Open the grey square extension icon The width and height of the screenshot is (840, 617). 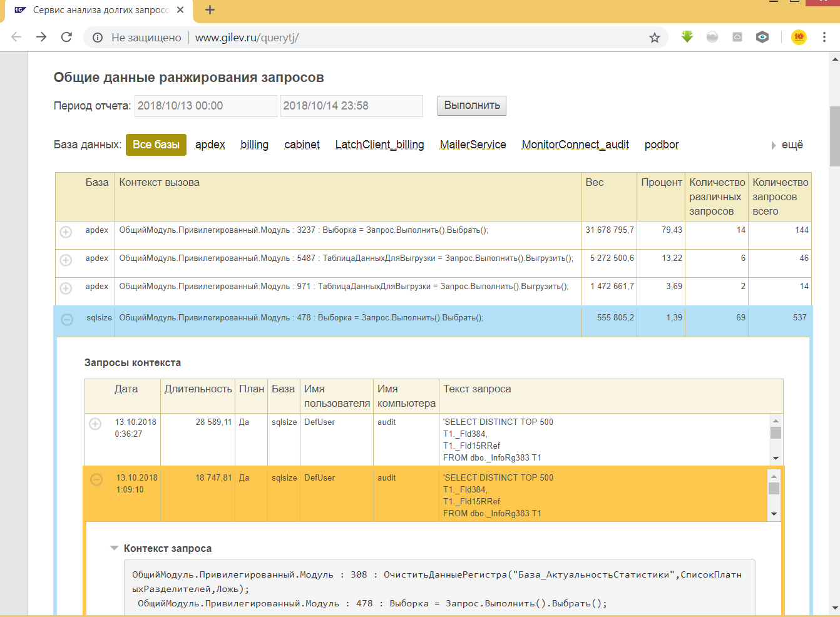point(737,37)
